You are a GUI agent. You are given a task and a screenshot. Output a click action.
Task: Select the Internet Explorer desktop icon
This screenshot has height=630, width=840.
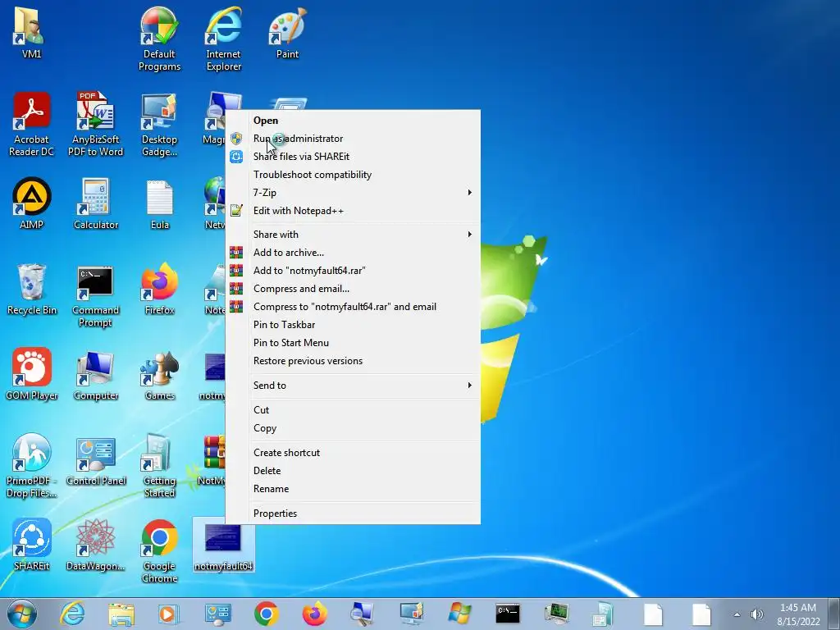(223, 39)
